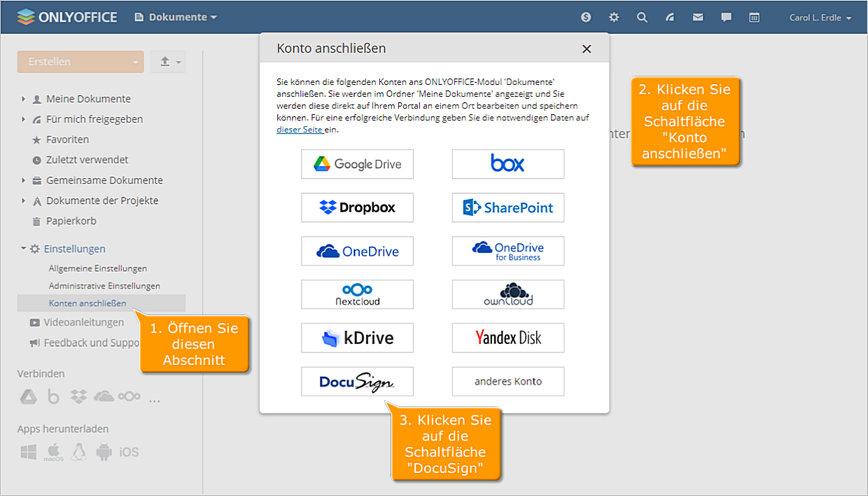Open Für mich freigegeben

[94, 119]
